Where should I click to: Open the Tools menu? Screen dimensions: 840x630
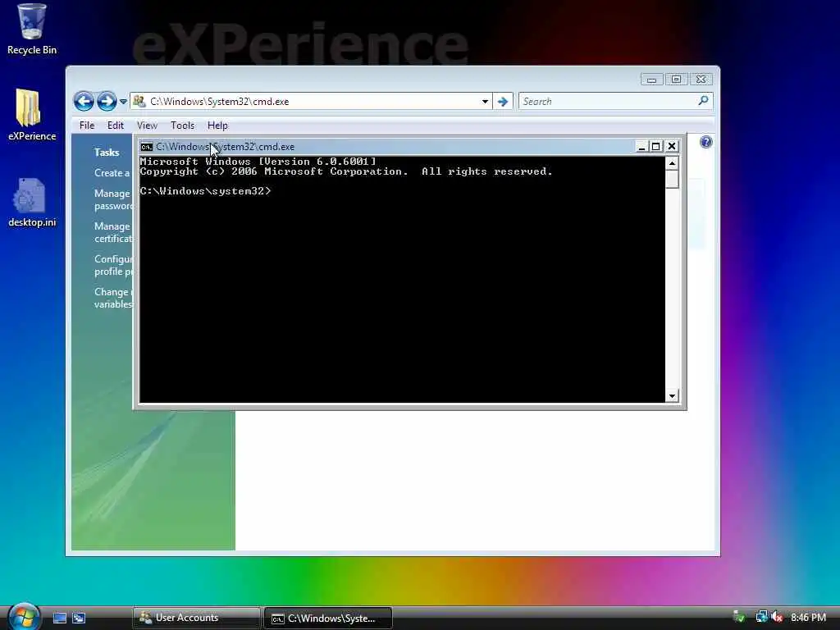click(x=182, y=126)
